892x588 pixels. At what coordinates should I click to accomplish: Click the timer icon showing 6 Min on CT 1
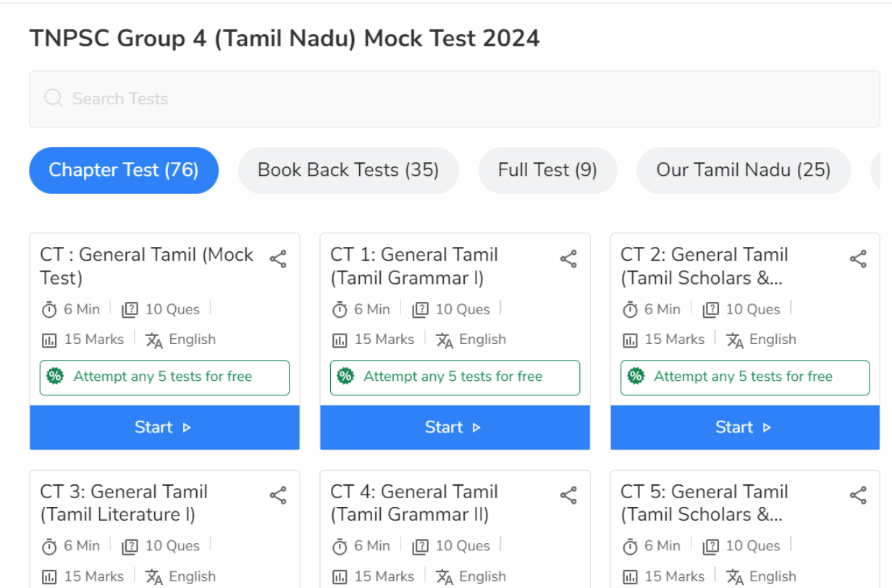[340, 309]
